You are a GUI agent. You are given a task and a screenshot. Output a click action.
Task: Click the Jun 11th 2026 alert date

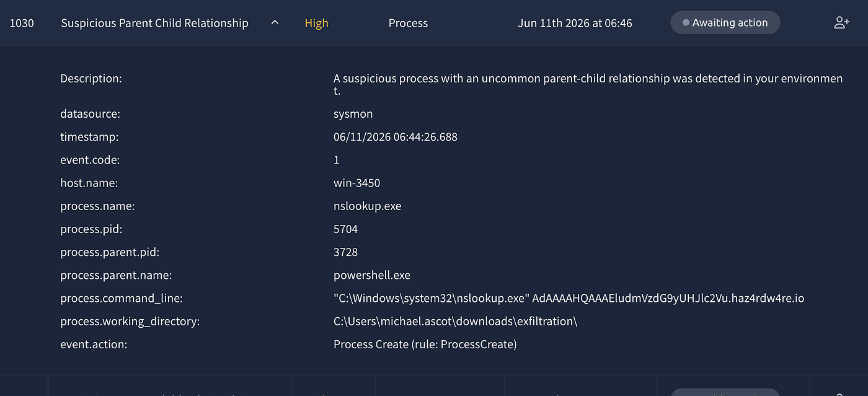coord(575,23)
